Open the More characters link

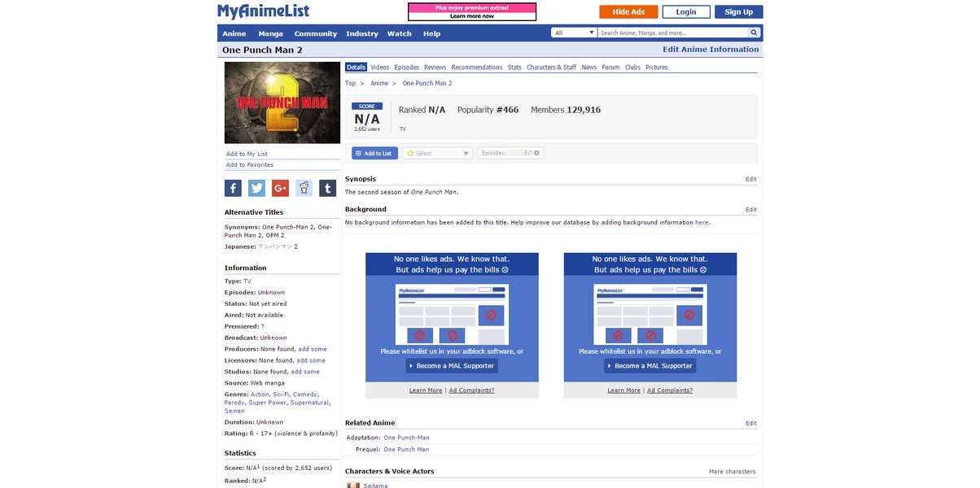click(733, 472)
